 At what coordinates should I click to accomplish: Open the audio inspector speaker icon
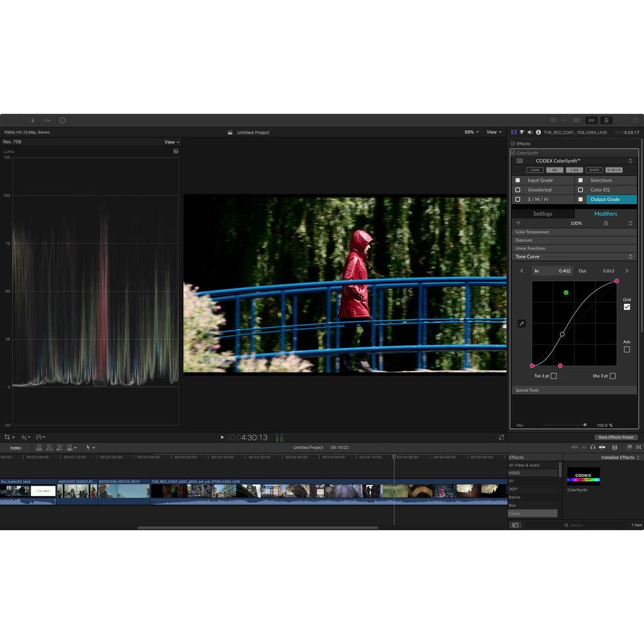pos(529,132)
